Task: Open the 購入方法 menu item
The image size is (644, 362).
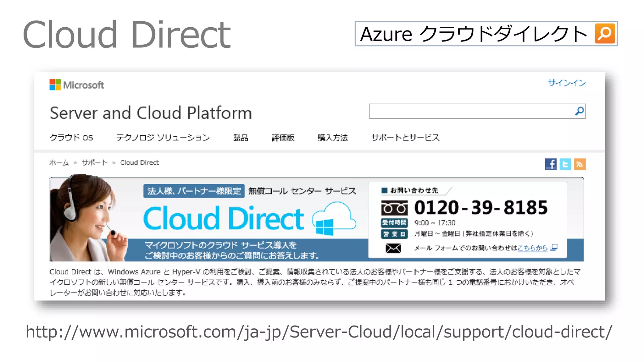Action: click(x=333, y=138)
